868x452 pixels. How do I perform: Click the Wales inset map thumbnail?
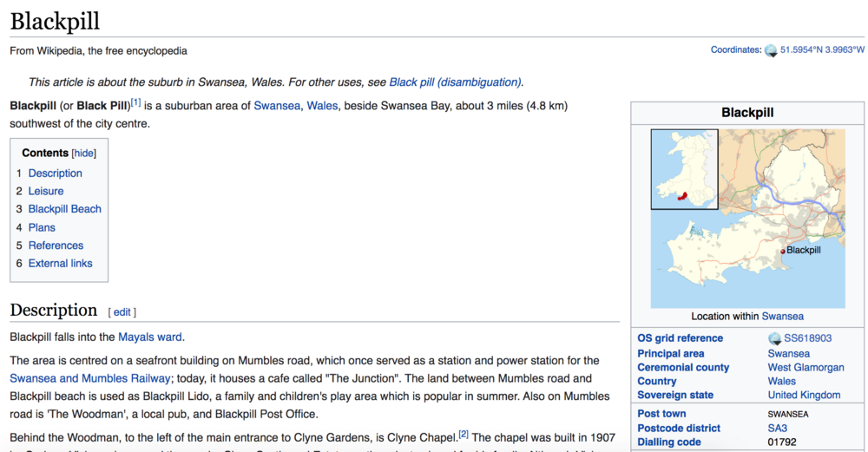(685, 169)
